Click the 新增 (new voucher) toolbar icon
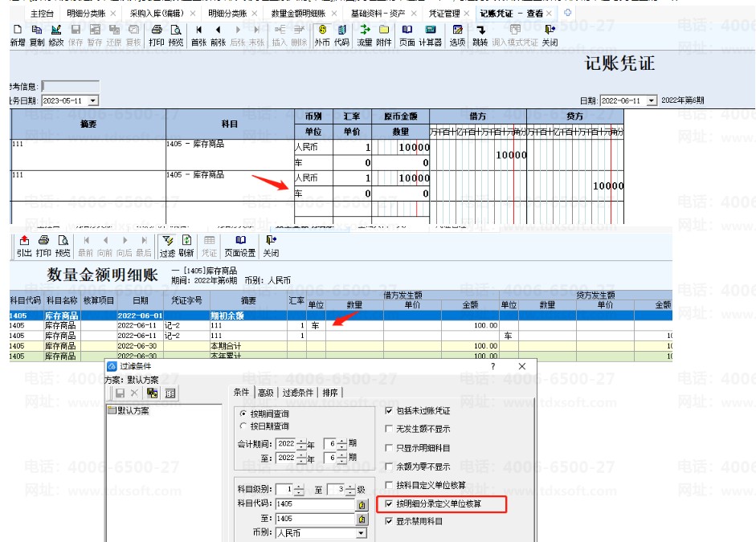The width and height of the screenshot is (756, 542). click(x=18, y=35)
